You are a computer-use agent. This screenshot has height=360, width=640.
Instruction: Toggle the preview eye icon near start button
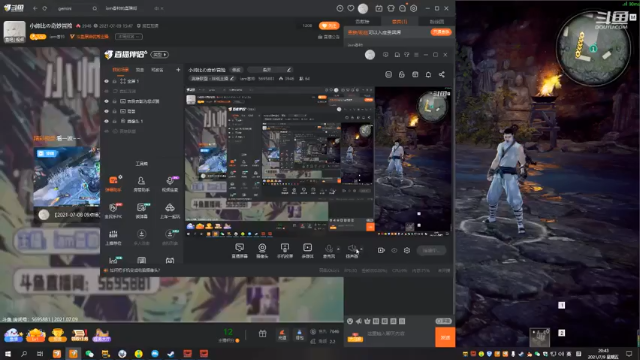point(394,250)
